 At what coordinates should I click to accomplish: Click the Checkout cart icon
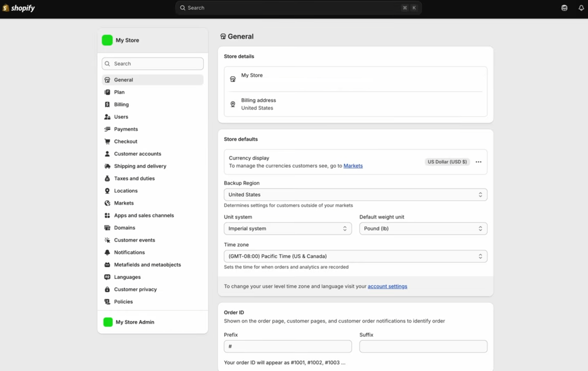coord(107,142)
